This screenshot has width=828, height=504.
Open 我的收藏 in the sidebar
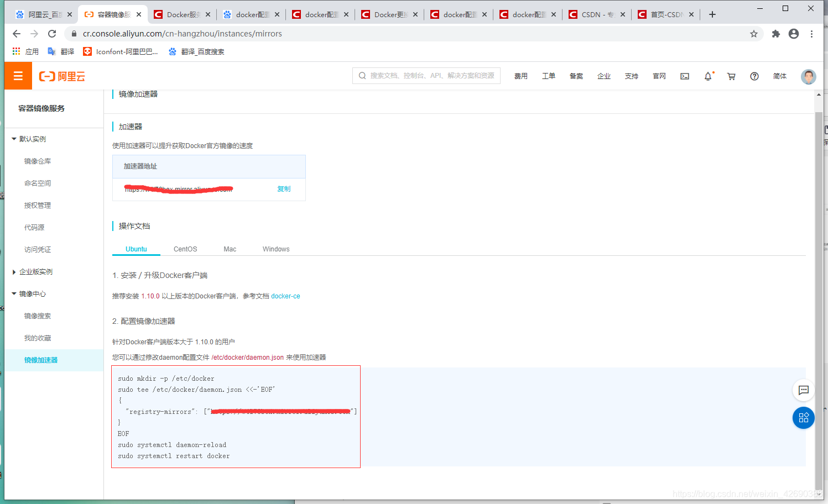(38, 338)
